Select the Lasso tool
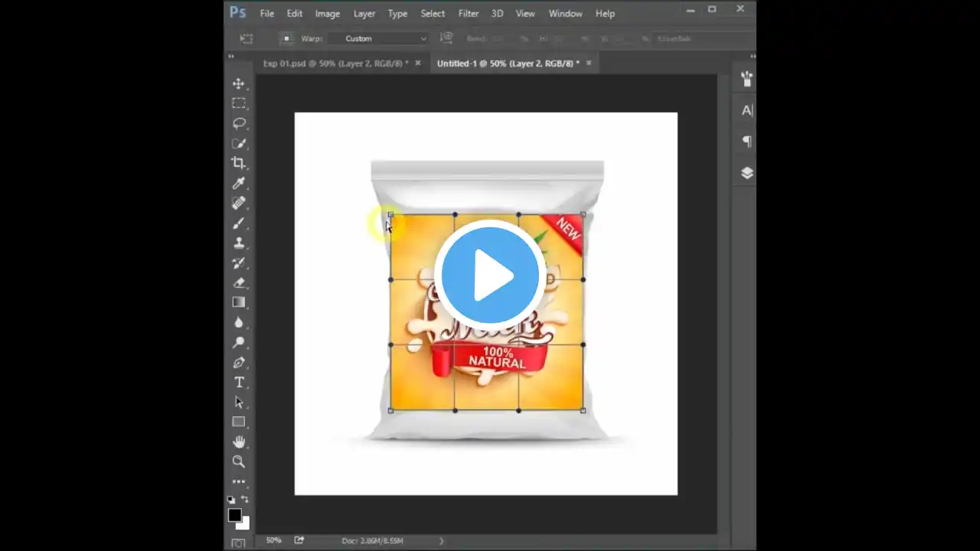The width and height of the screenshot is (980, 551). [239, 123]
